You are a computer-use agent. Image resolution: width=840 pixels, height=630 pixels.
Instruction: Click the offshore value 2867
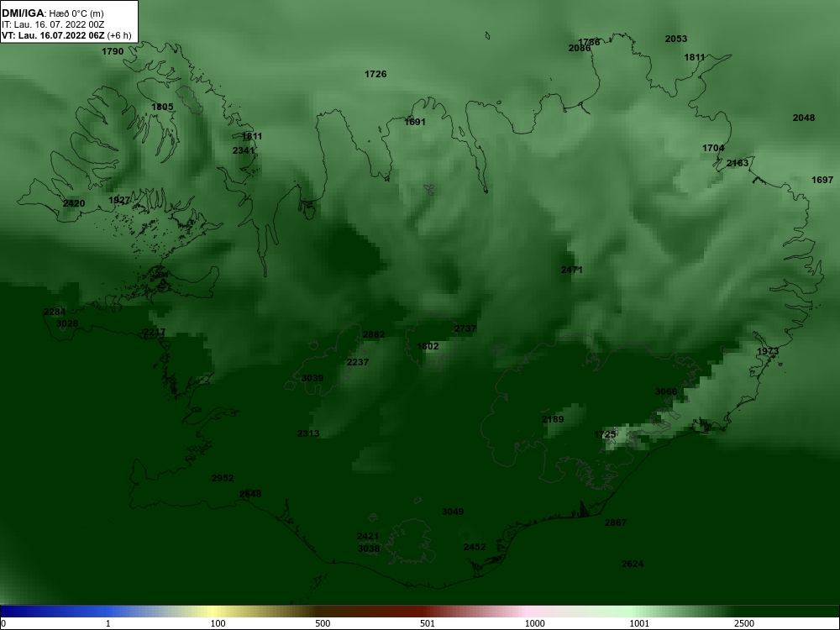pyautogui.click(x=616, y=522)
